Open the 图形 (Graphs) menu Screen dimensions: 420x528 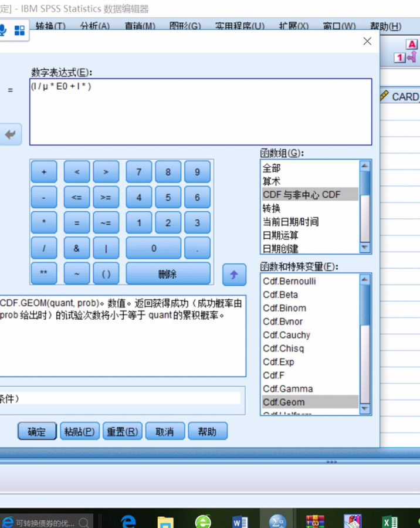(x=184, y=26)
